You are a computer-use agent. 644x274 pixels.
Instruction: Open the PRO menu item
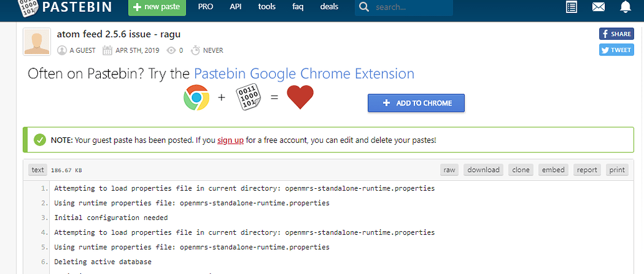205,7
